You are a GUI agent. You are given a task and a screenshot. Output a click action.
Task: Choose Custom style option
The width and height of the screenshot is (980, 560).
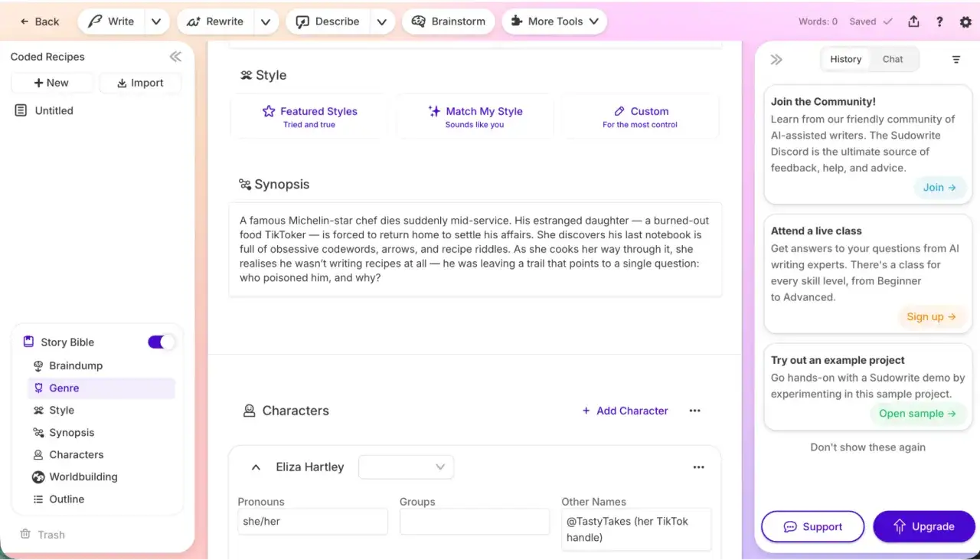(640, 116)
